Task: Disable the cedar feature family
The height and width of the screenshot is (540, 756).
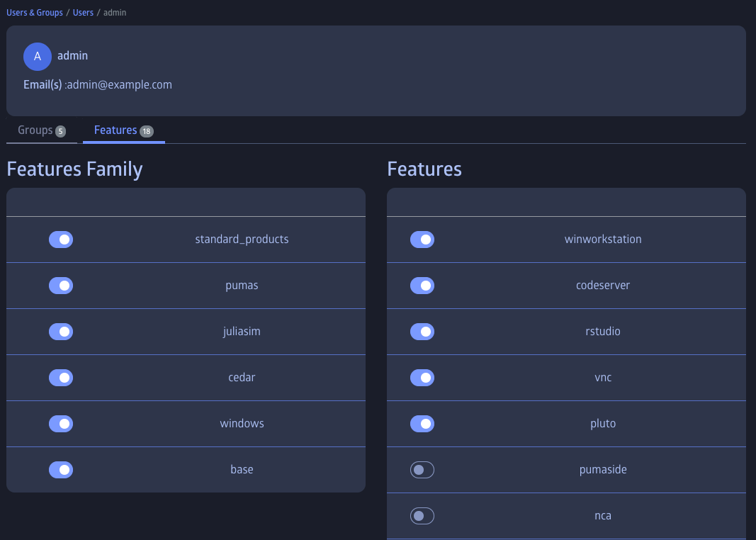Action: (x=61, y=378)
